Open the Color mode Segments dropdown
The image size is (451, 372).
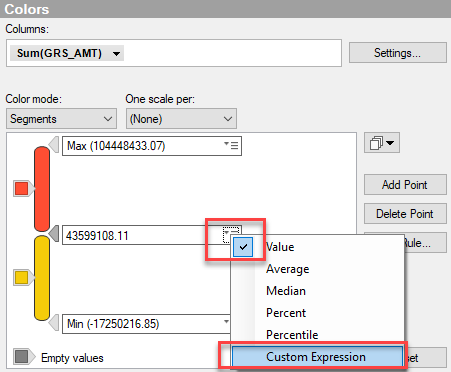coord(61,119)
